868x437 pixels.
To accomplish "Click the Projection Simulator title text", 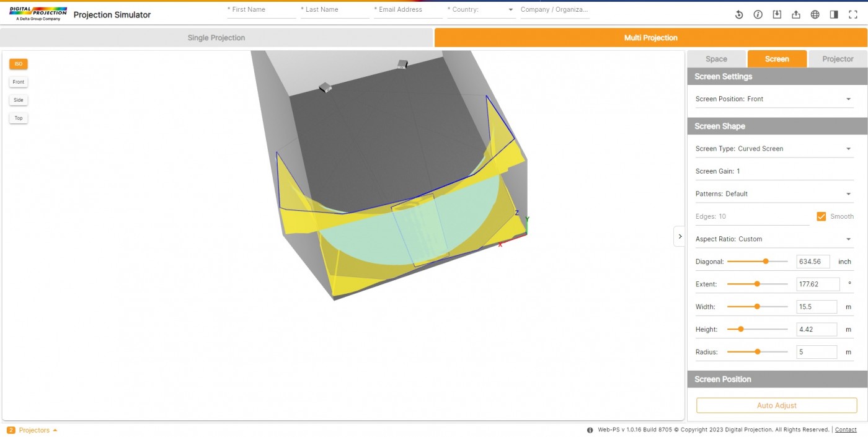I will [112, 15].
